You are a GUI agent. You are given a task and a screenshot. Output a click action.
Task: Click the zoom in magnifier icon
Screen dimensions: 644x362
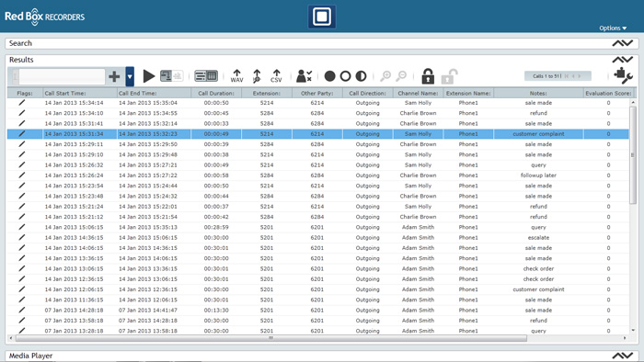(385, 76)
